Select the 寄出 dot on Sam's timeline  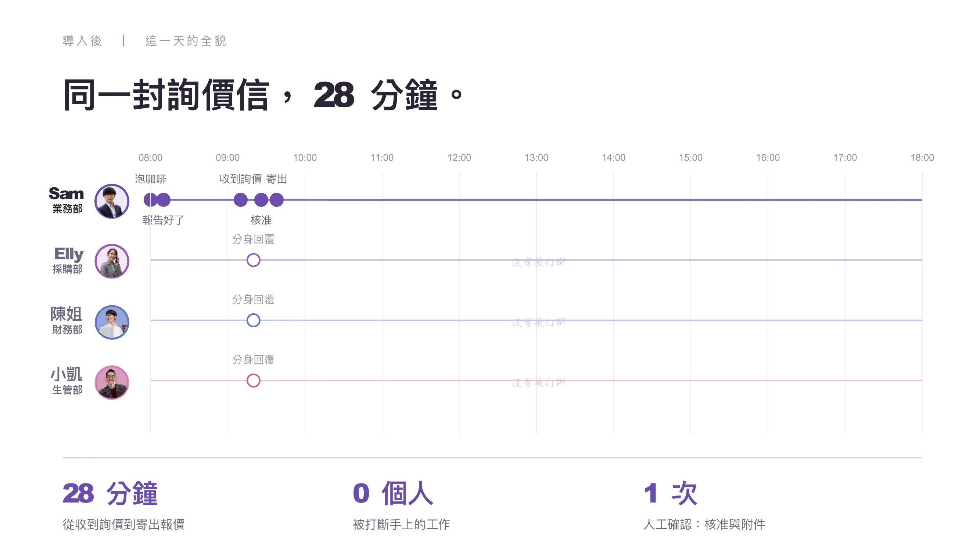[x=277, y=199]
